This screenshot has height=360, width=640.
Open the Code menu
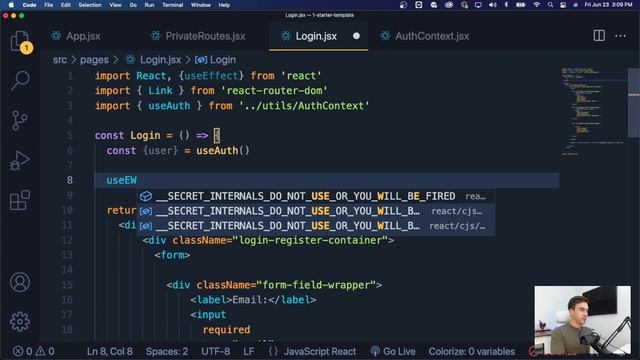[x=29, y=5]
